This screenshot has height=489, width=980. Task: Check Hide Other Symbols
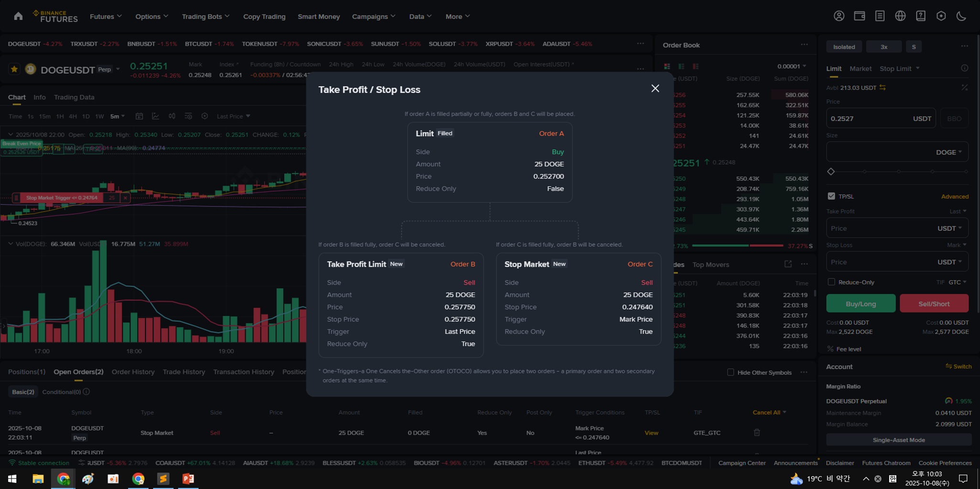[x=730, y=372]
